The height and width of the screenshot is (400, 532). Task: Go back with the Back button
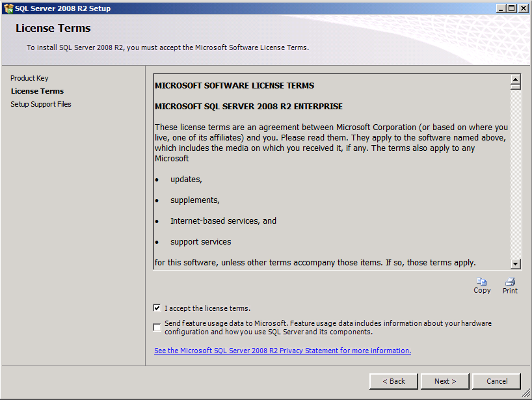[x=393, y=381]
